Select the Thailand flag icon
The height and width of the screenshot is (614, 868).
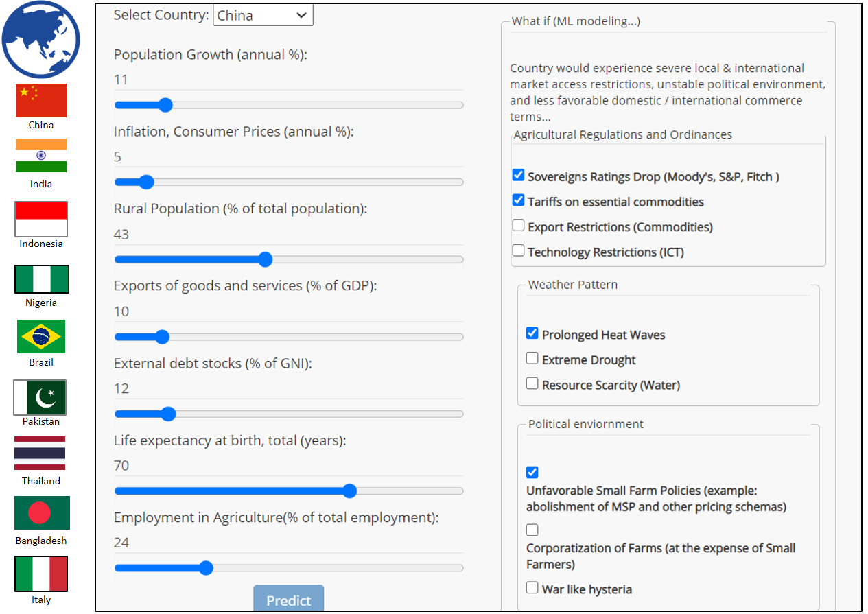[x=41, y=453]
